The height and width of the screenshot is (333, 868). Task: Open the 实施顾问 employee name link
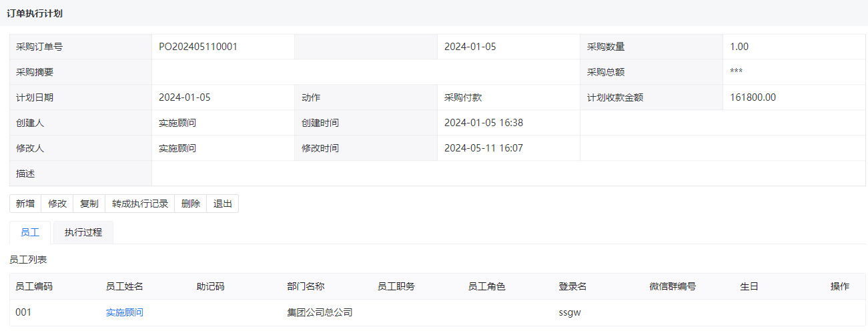pos(125,312)
